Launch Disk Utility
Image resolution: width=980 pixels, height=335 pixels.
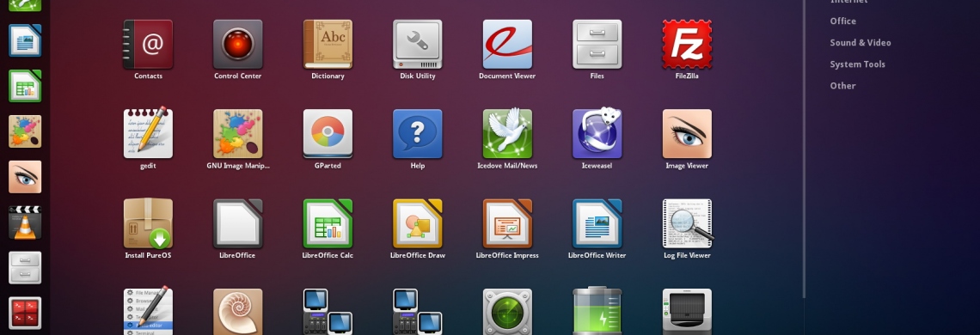tap(418, 45)
